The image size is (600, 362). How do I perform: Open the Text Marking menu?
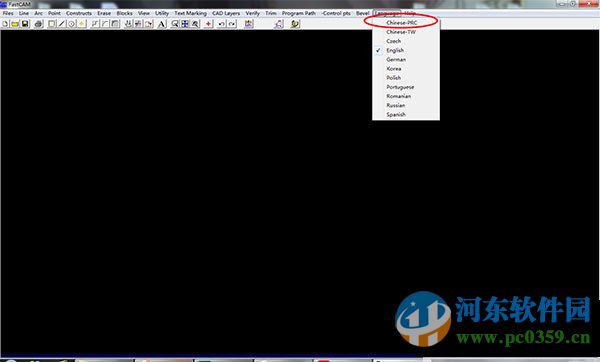191,13
